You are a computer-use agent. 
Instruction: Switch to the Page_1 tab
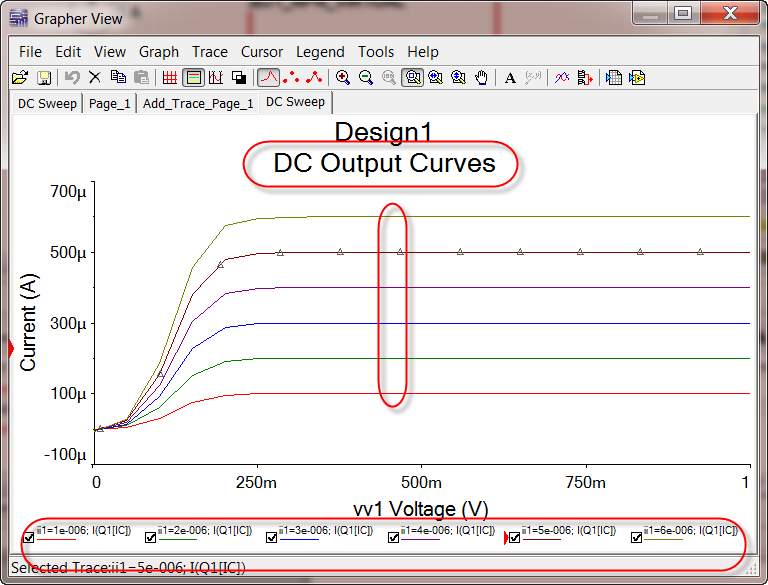click(x=110, y=104)
